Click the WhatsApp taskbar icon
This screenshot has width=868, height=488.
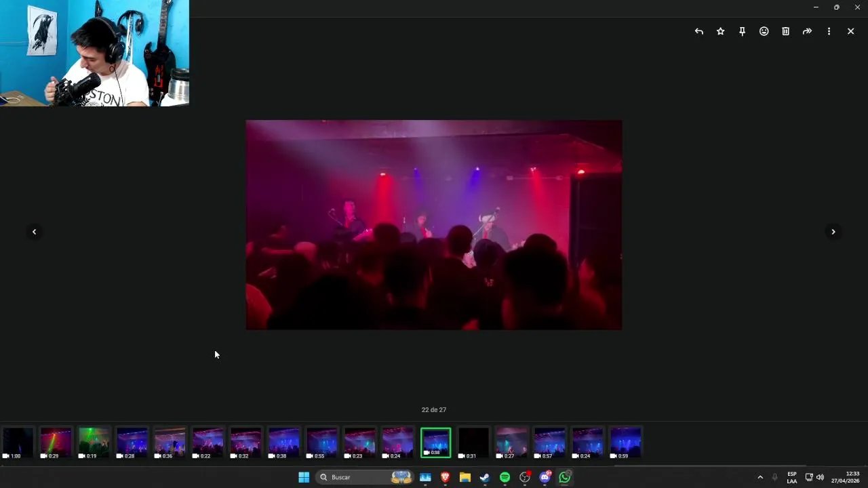(x=565, y=477)
